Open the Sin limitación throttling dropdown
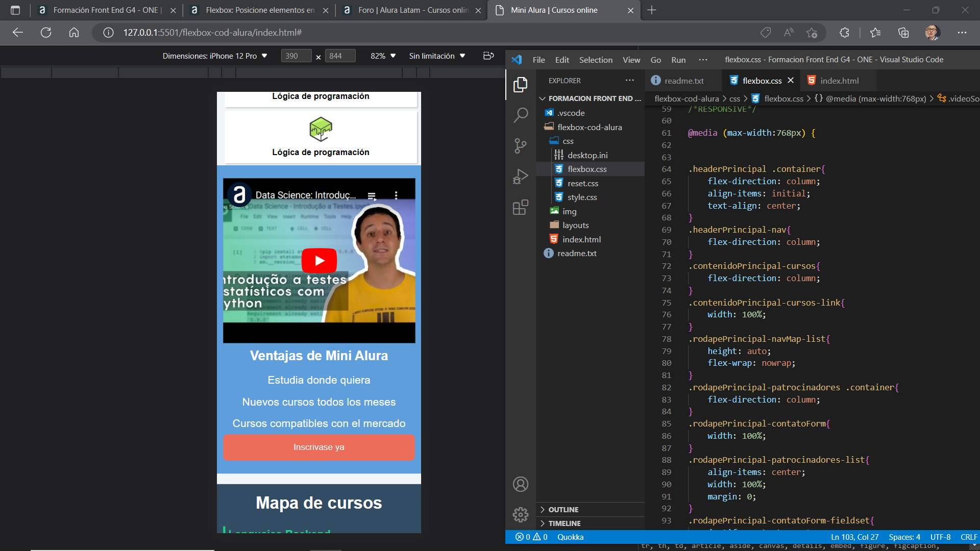This screenshot has height=551, width=980. click(437, 56)
